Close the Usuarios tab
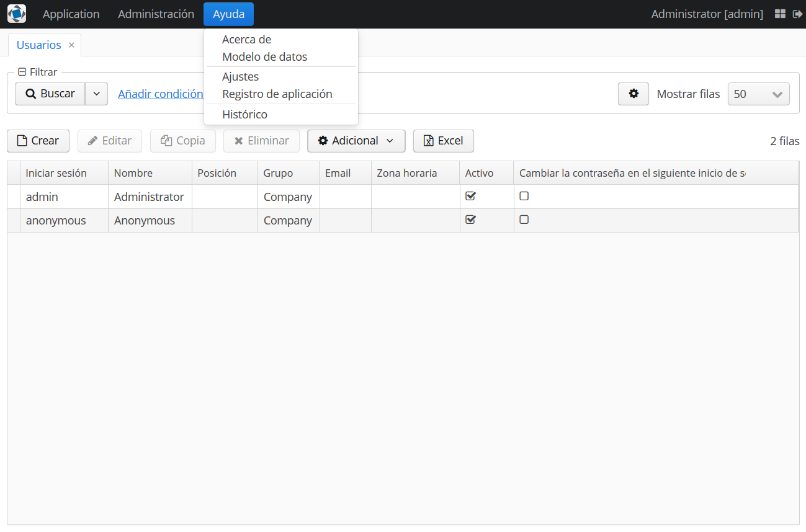 [71, 45]
